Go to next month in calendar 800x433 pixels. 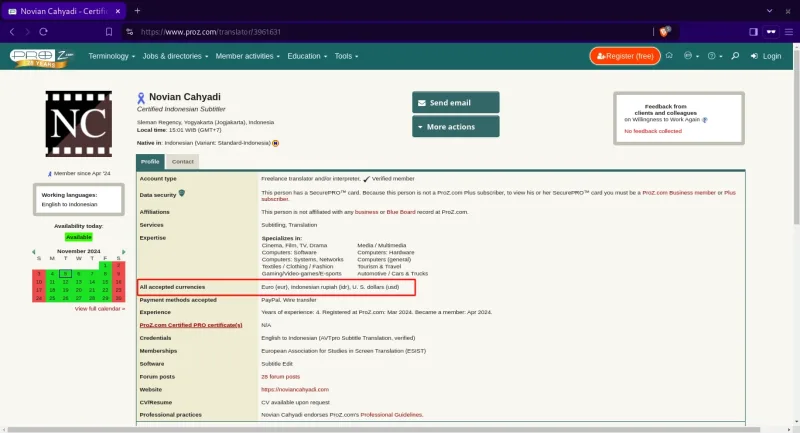pyautogui.click(x=123, y=251)
